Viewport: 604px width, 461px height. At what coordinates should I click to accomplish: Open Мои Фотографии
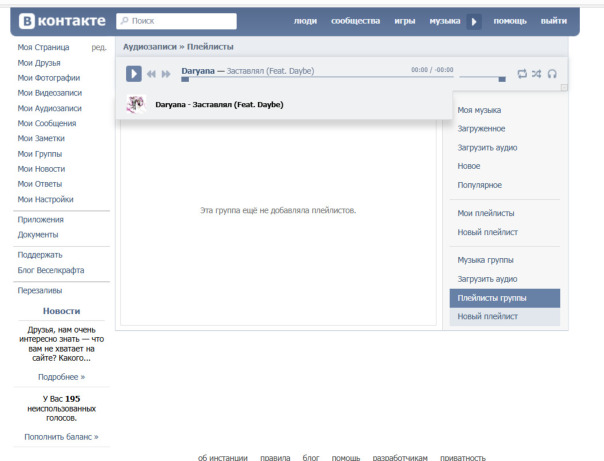49,78
